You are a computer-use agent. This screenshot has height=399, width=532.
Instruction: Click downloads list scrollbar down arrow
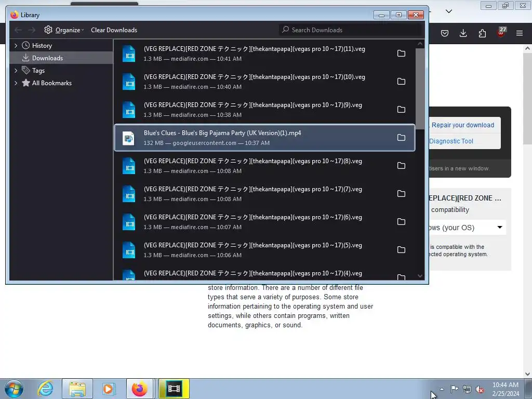tap(420, 276)
